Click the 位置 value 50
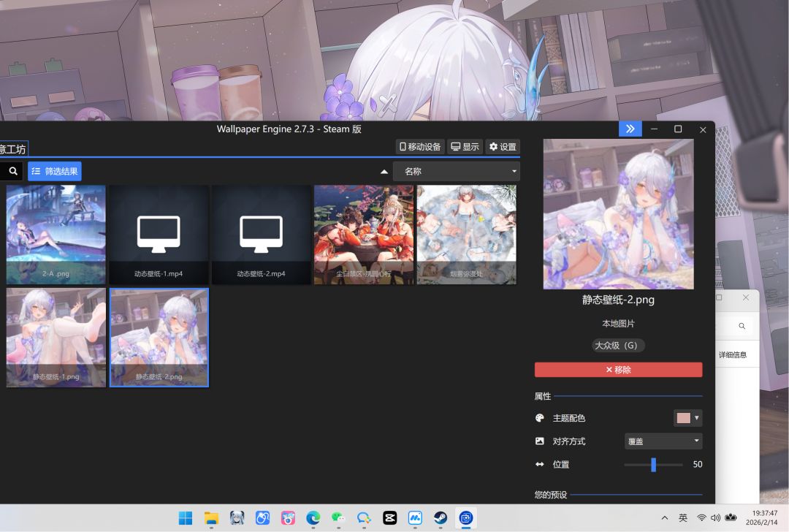The height and width of the screenshot is (532, 789). point(697,464)
